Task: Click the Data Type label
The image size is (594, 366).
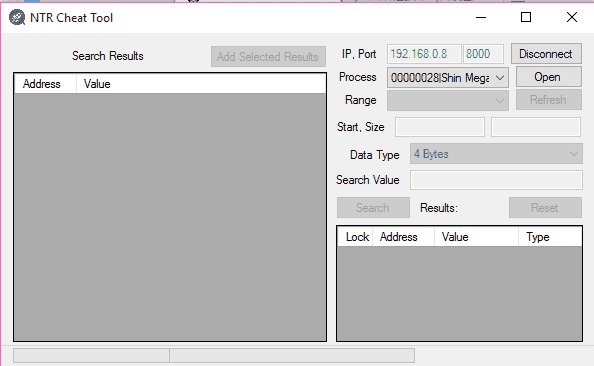Action: click(375, 155)
